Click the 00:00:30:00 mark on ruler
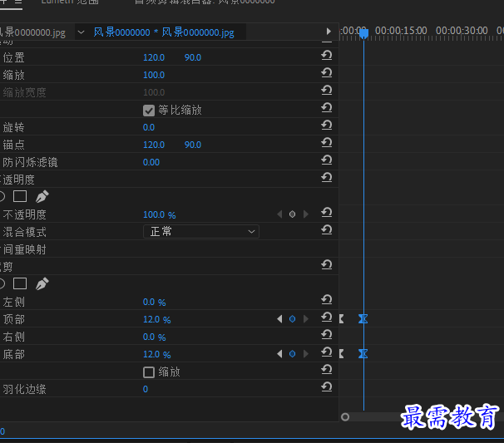Image resolution: width=504 pixels, height=443 pixels. [x=462, y=31]
